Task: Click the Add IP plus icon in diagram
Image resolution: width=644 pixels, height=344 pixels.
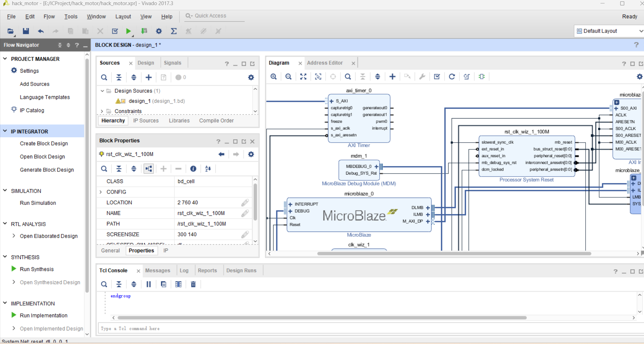Action: point(392,76)
